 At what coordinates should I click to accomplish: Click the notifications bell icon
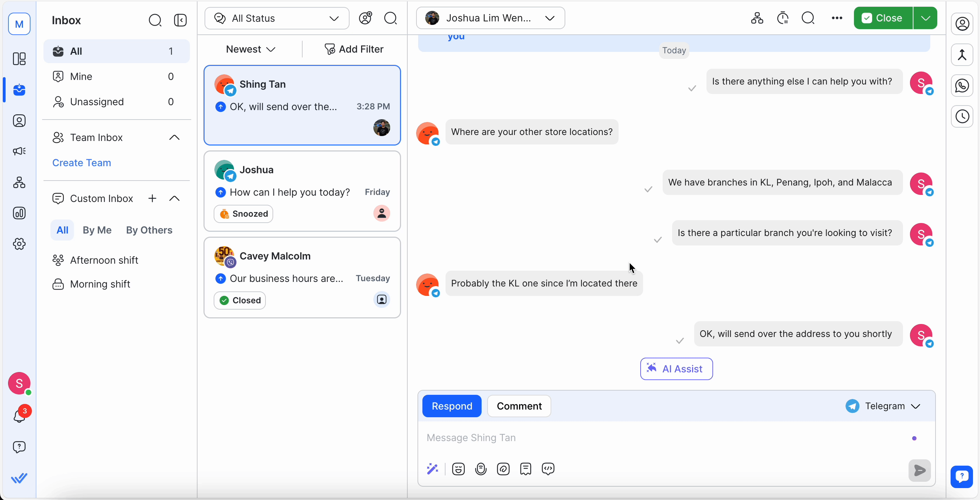[19, 416]
